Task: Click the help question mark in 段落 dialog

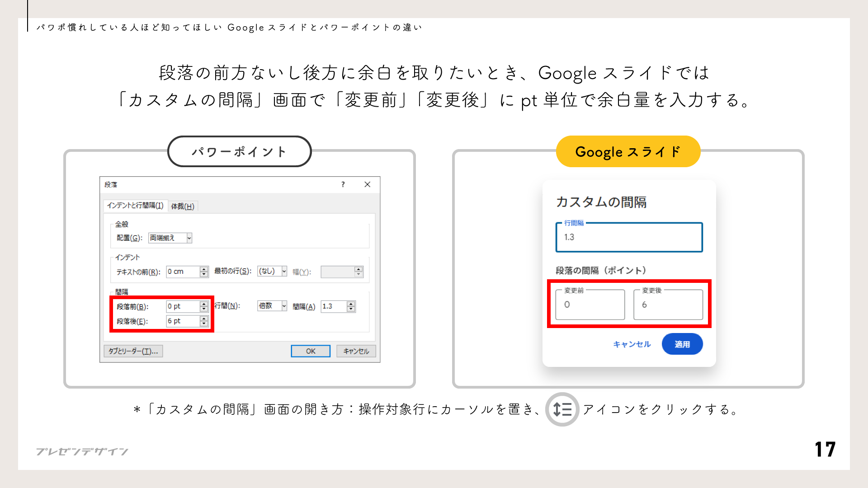Action: coord(343,184)
